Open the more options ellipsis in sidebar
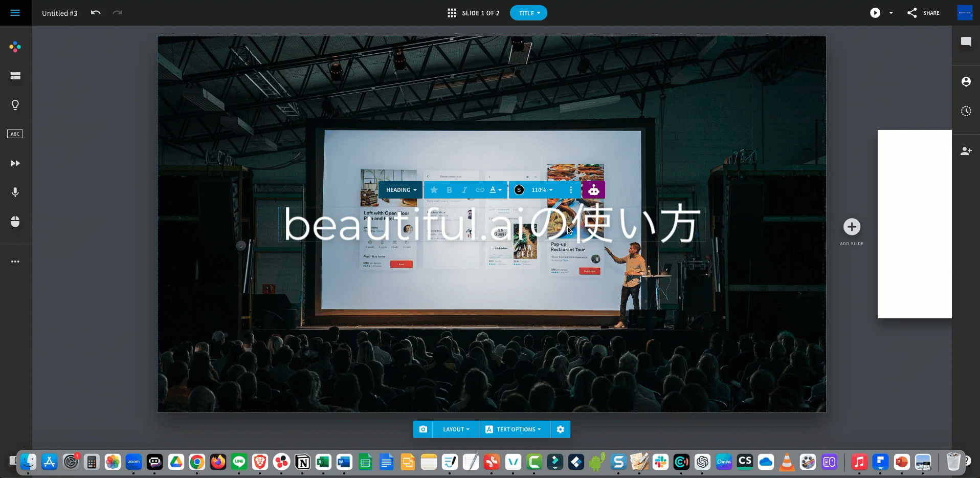The image size is (980, 478). [15, 262]
